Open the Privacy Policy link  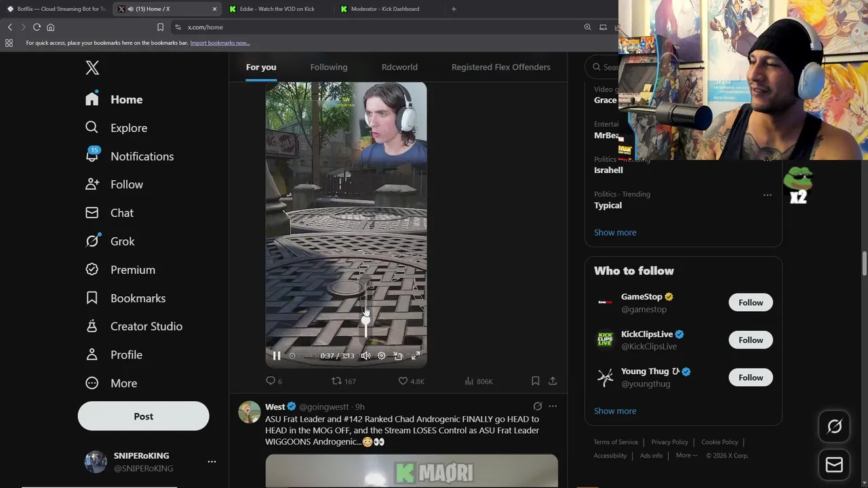coord(669,442)
